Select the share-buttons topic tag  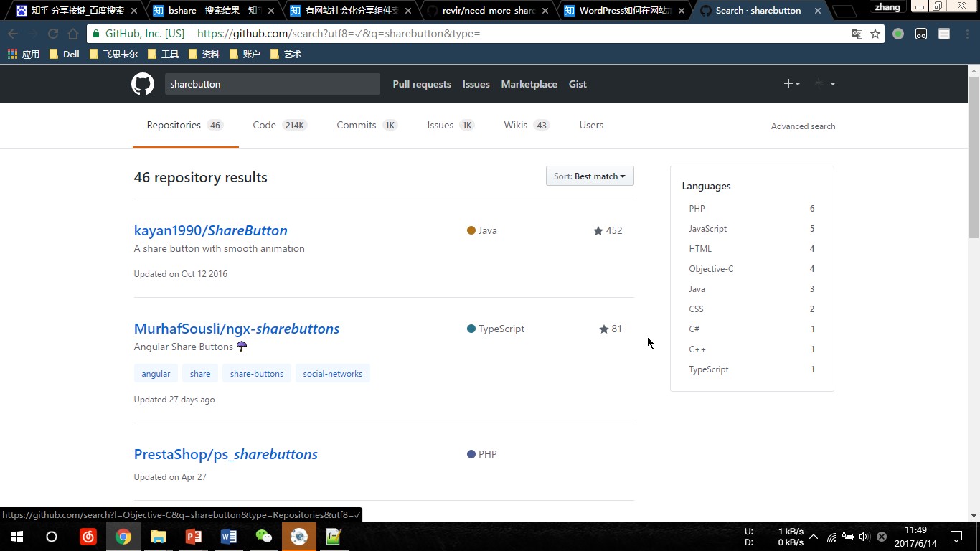(257, 374)
